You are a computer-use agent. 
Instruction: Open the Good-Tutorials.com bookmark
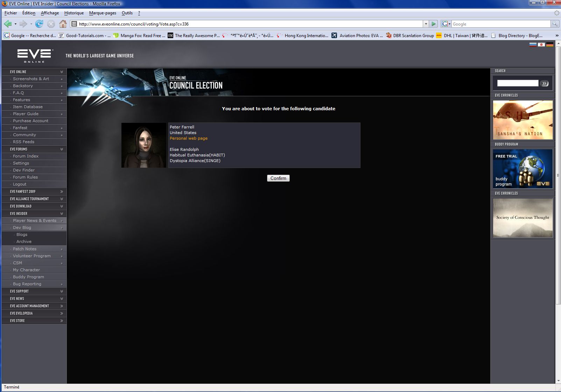pos(84,35)
